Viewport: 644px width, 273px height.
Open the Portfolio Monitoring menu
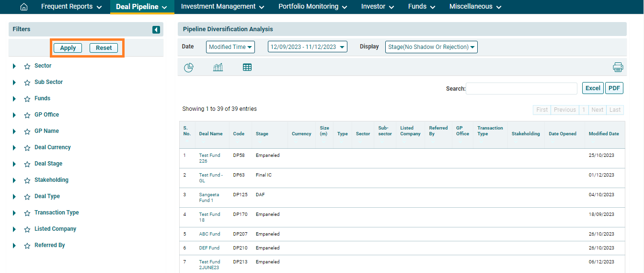tap(312, 7)
